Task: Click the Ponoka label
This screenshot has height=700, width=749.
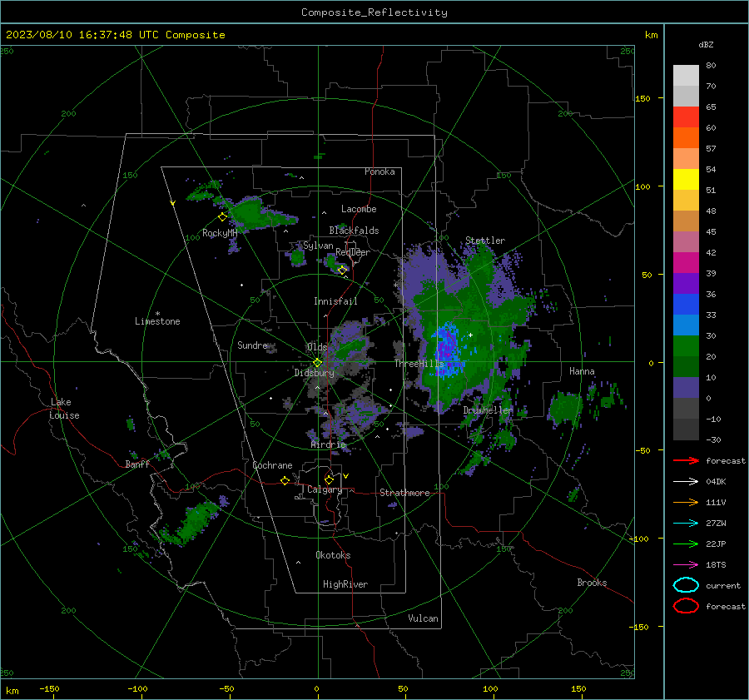Action: (379, 171)
